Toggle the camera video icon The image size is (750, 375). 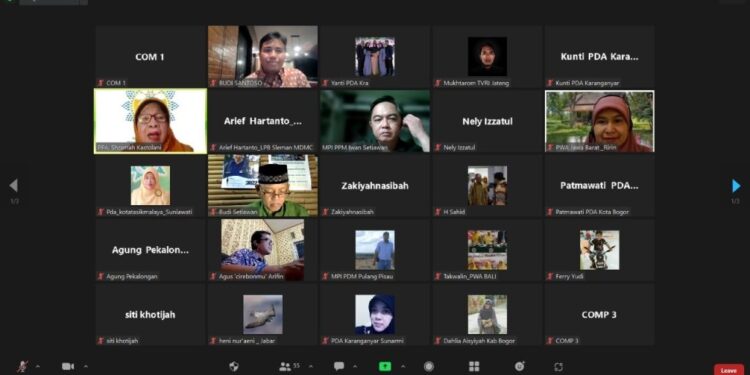[68, 366]
